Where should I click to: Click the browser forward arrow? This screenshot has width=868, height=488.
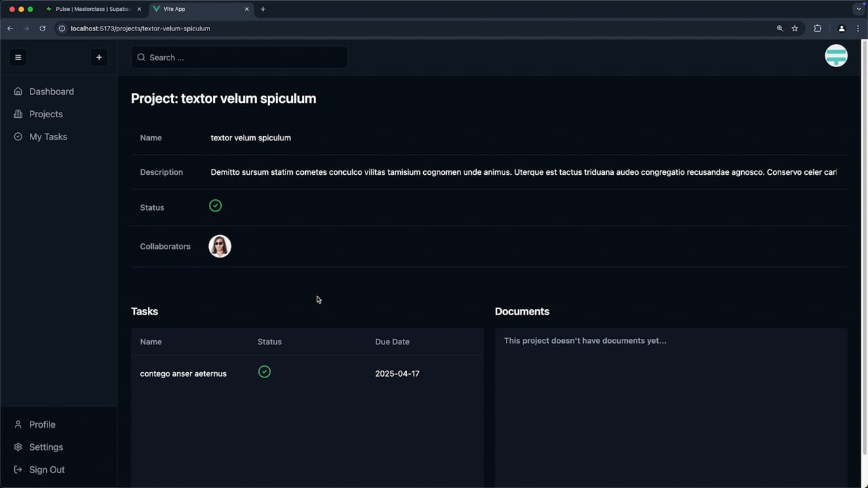(x=26, y=28)
